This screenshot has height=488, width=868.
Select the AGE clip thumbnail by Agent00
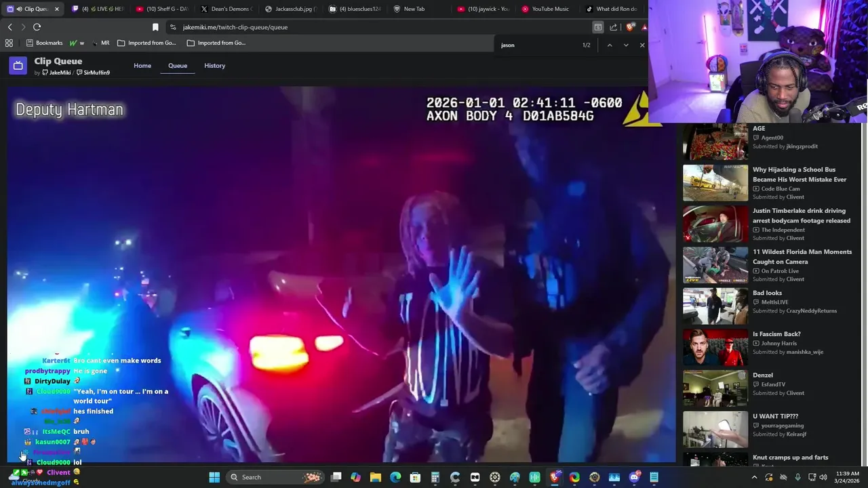pos(715,141)
